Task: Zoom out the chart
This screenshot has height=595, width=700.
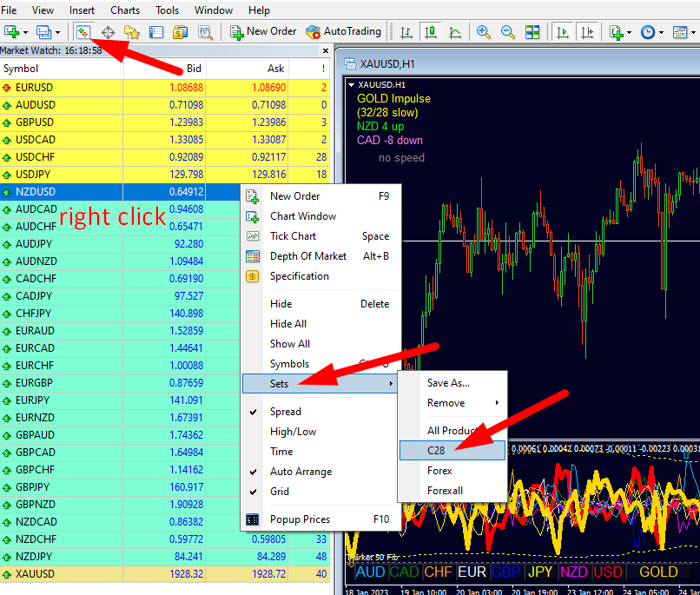Action: coord(508,31)
